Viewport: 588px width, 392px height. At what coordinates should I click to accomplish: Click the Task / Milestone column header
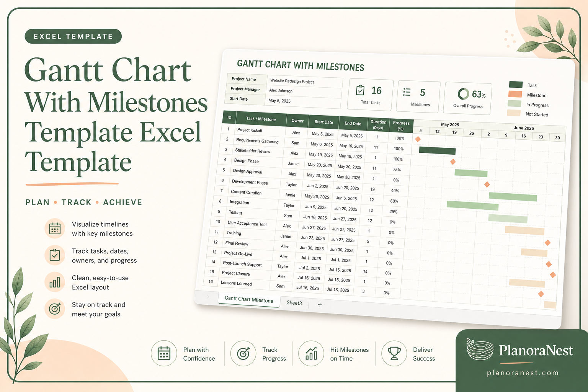[x=261, y=119]
